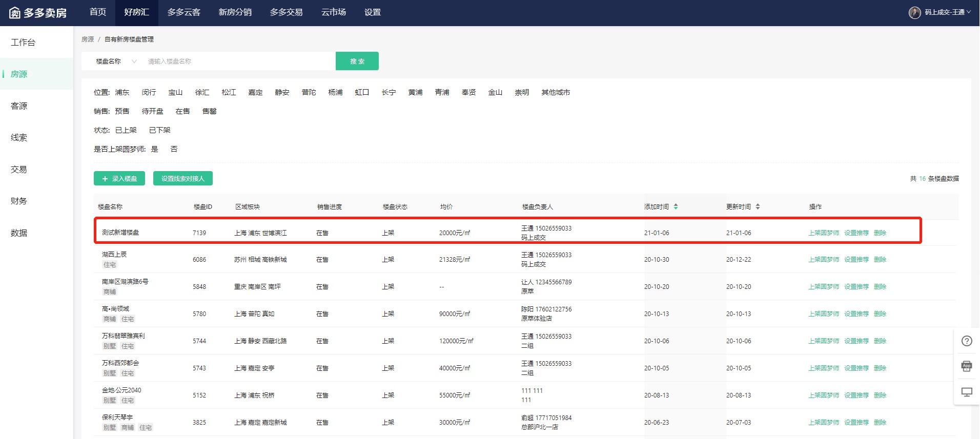Image resolution: width=980 pixels, height=439 pixels.
Task: Click 删除 for 测试新增楼盘
Action: [880, 233]
